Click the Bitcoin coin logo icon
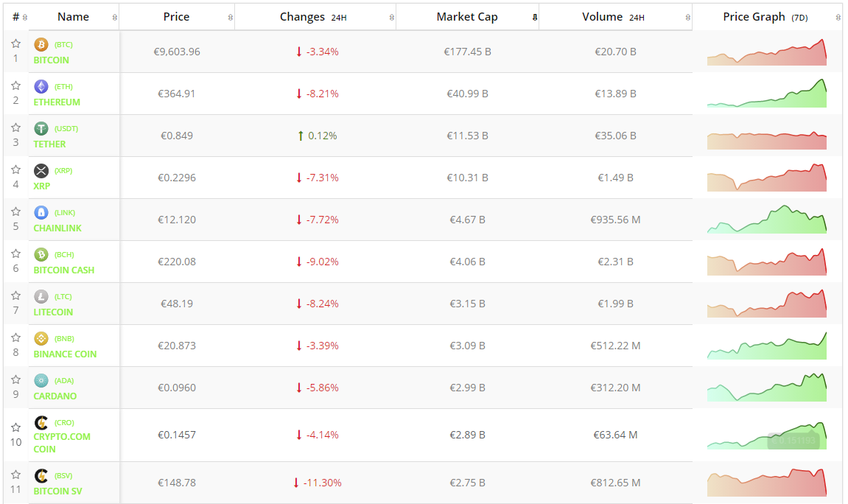Image resolution: width=848 pixels, height=504 pixels. pos(41,44)
